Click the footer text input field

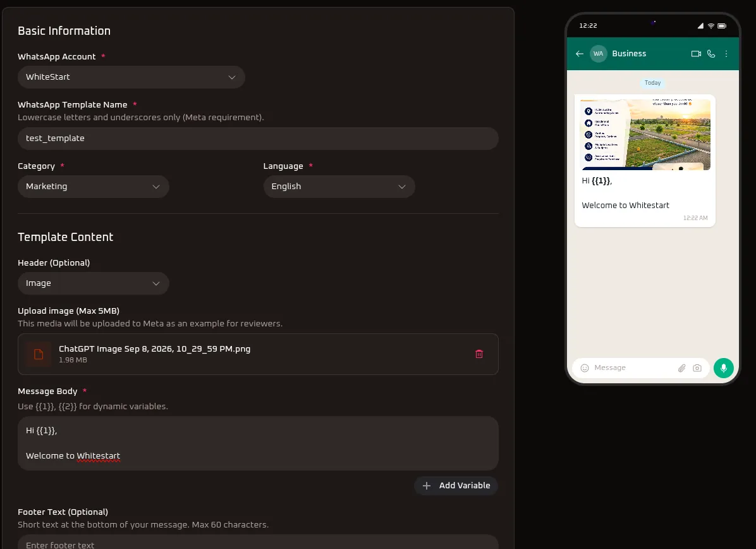(x=258, y=542)
